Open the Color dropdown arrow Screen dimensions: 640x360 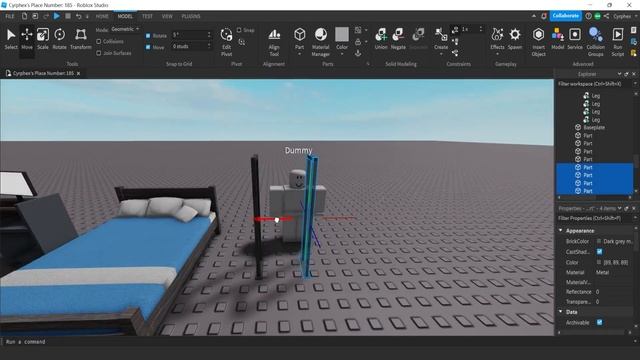click(342, 54)
